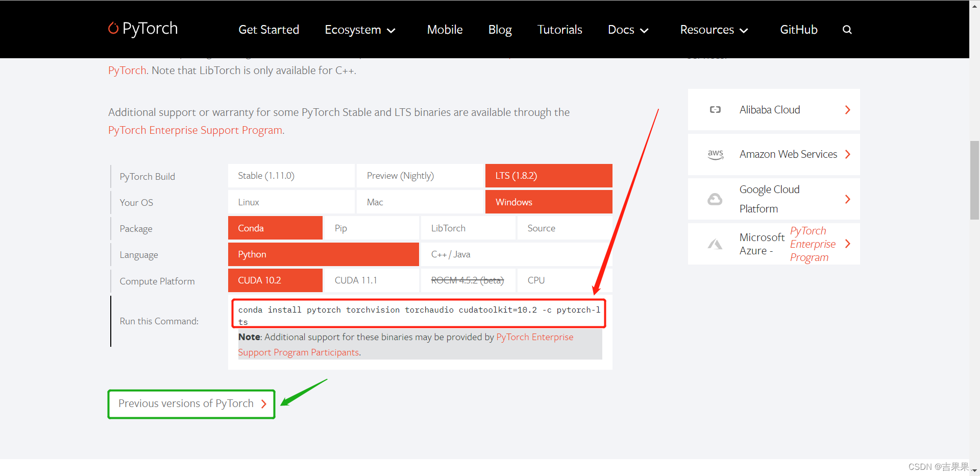Select CUDA 10.2 compute platform

coord(275,280)
